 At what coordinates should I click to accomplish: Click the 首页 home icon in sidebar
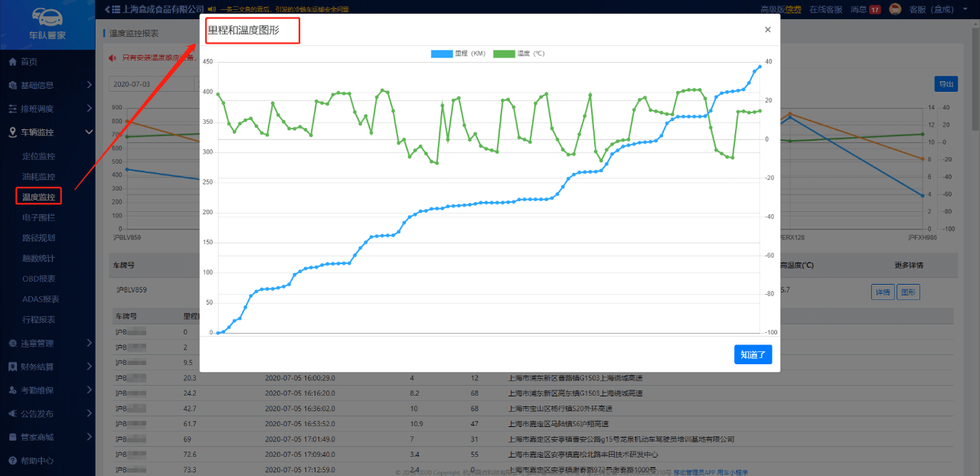point(12,61)
